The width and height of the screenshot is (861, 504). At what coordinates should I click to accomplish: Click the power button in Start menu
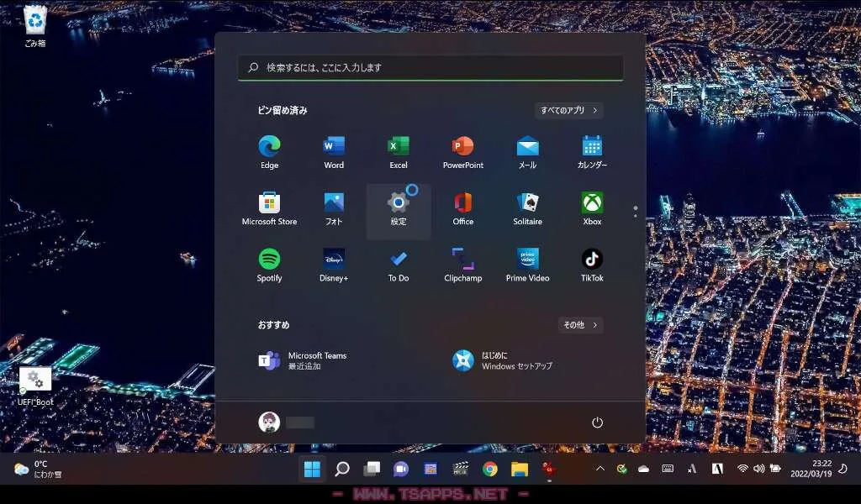[x=597, y=423]
